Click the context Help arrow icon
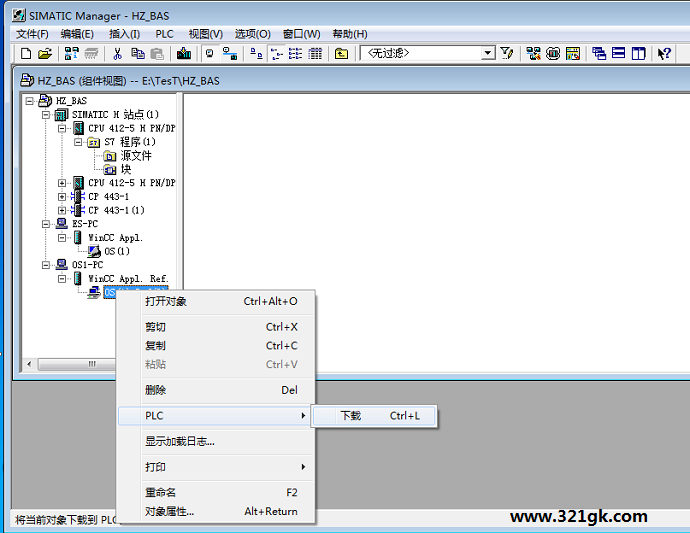This screenshot has height=533, width=690. [664, 54]
